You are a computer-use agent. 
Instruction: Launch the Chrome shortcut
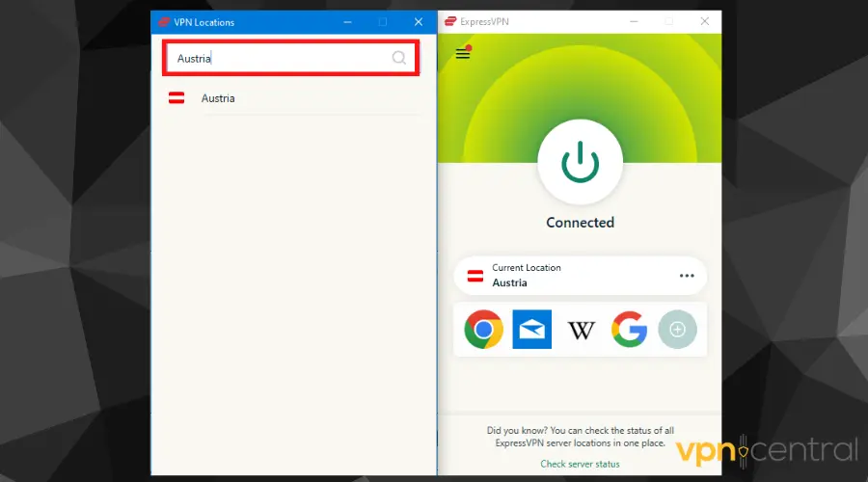click(x=483, y=330)
